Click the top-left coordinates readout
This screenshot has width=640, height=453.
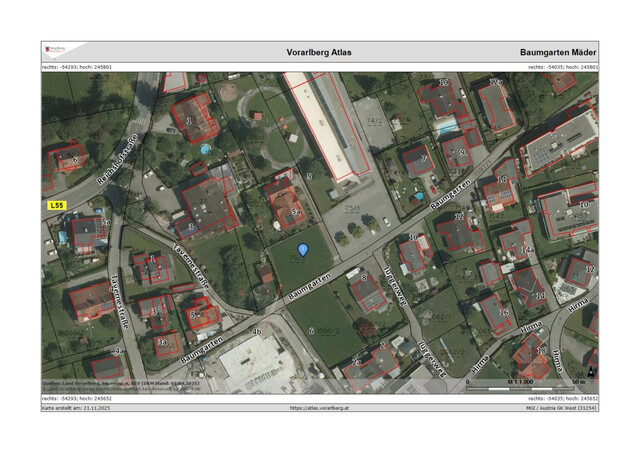point(76,66)
